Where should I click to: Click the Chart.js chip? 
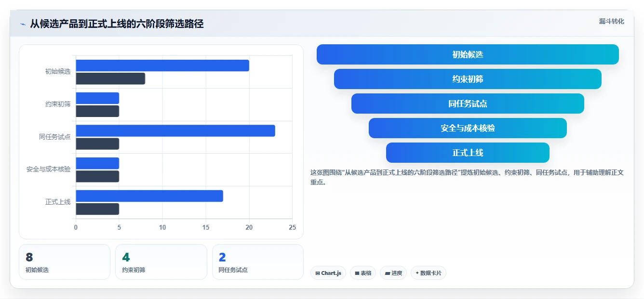click(328, 273)
